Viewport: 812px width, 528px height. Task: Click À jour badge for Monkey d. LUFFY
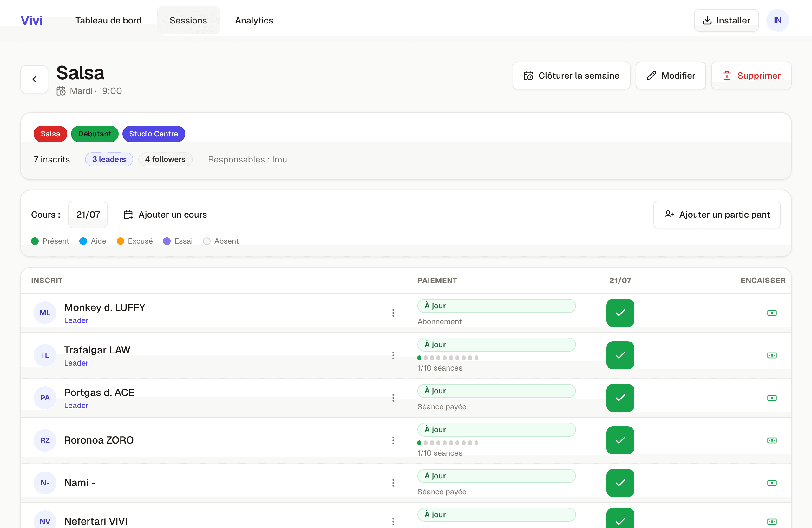496,306
